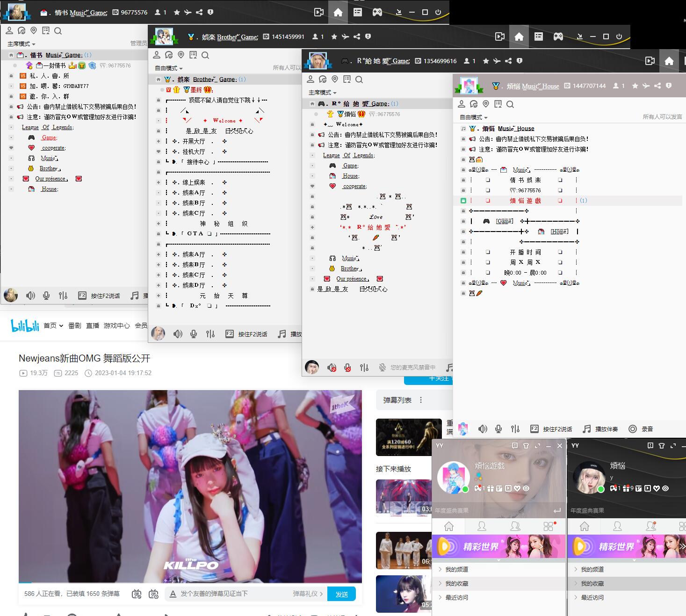Open skin (shirt) icon in 煩惱遊戲 YY window
This screenshot has height=616, width=686.
click(526, 446)
